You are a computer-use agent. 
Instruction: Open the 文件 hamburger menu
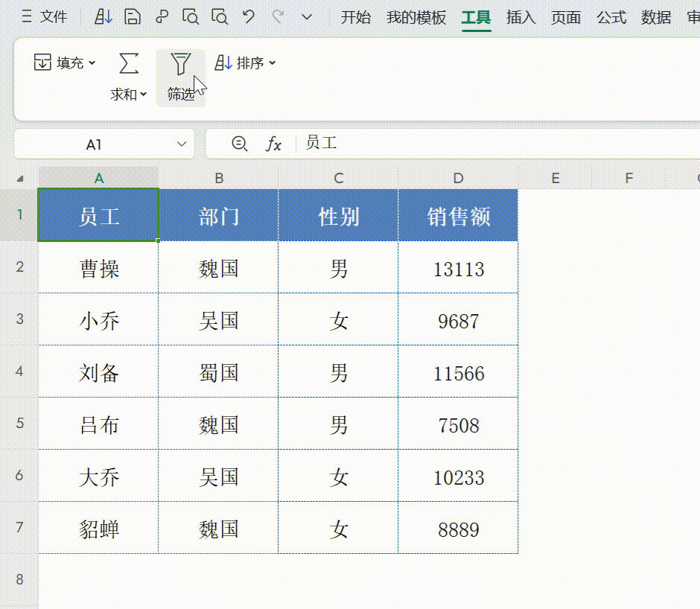click(x=44, y=17)
